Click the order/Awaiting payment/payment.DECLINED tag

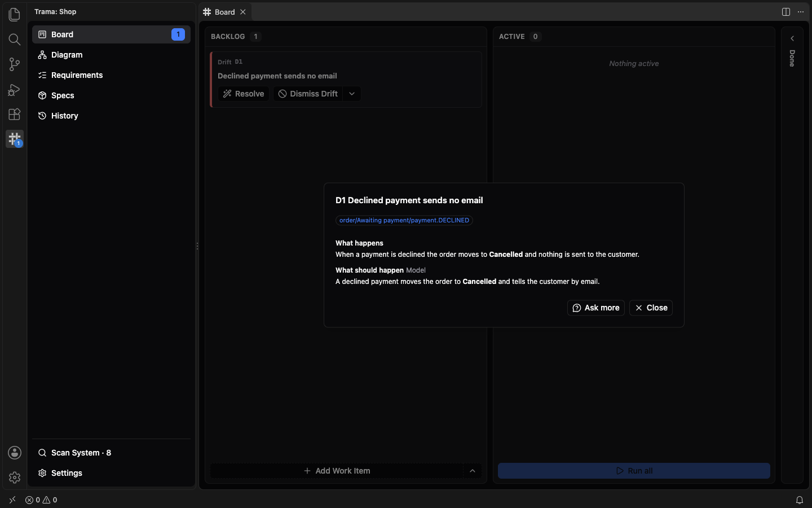click(x=404, y=220)
